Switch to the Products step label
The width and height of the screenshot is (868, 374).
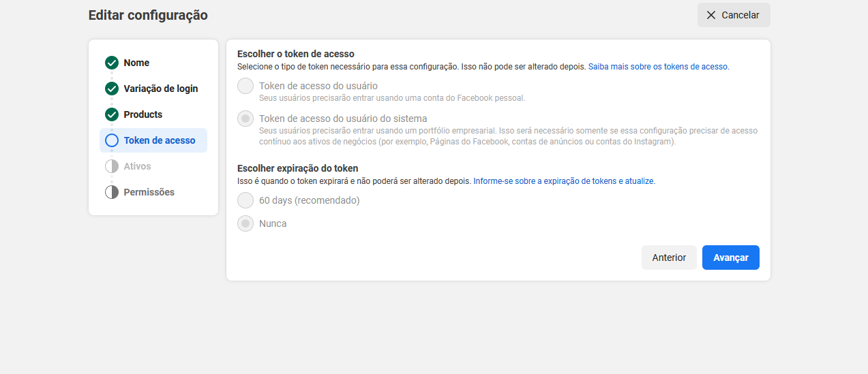tap(143, 114)
